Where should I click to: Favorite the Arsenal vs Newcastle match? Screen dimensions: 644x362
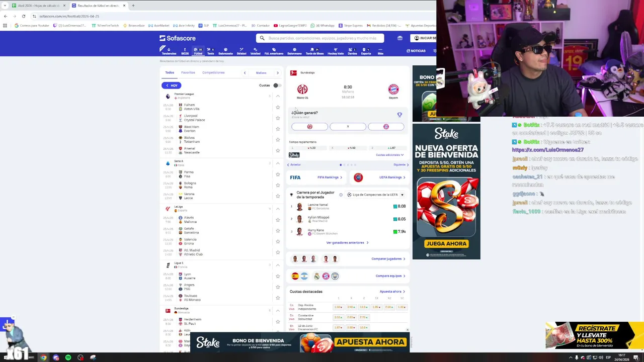point(278,150)
